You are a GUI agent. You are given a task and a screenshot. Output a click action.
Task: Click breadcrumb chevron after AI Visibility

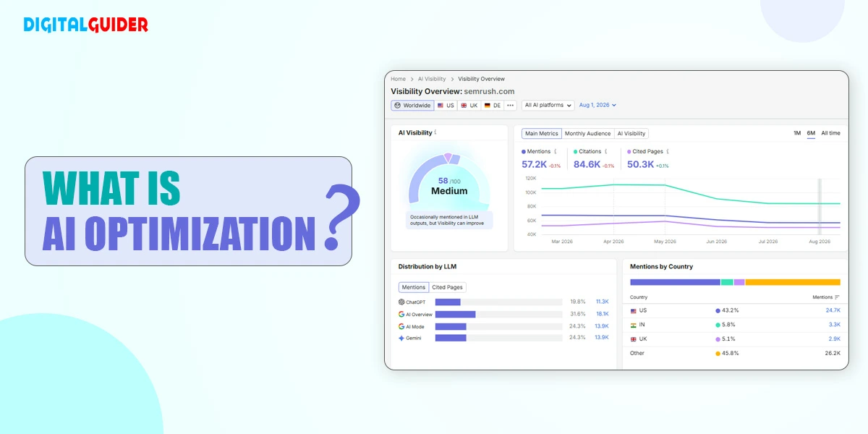pos(452,79)
